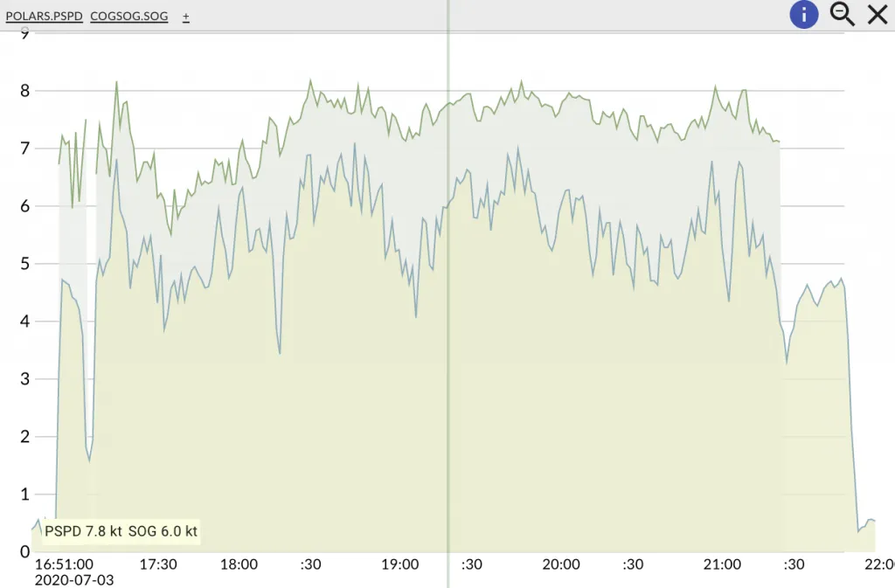Click the 20:00 time axis label
Image resolution: width=895 pixels, height=588 pixels.
point(560,564)
